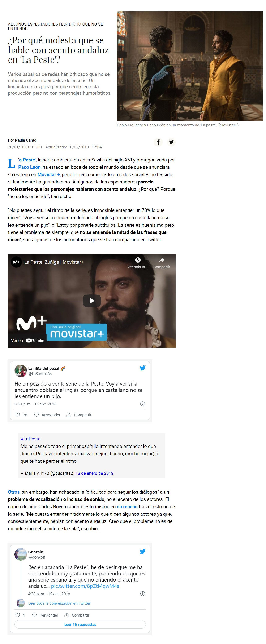Click the Ver más tarde clock icon
This screenshot has width=266, height=644.
(137, 260)
